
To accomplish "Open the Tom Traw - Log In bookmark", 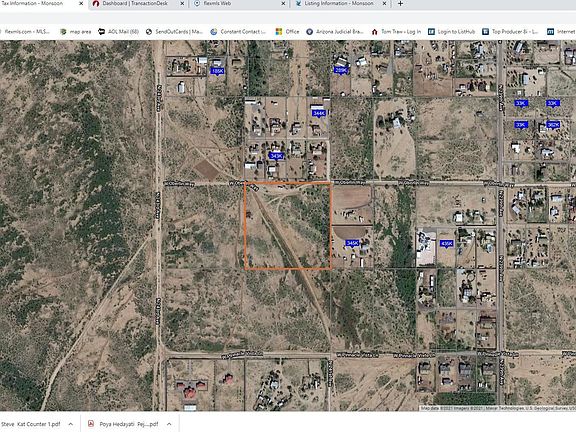I will (x=396, y=32).
